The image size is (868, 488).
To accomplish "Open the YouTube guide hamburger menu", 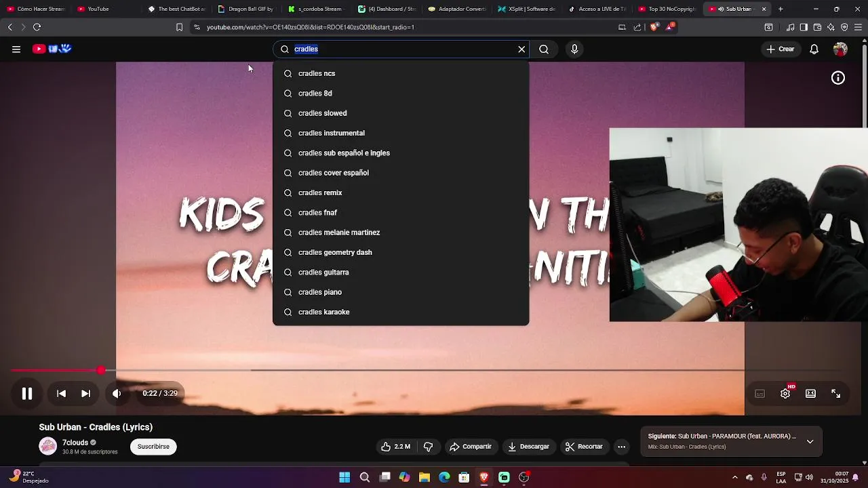I will (x=16, y=49).
